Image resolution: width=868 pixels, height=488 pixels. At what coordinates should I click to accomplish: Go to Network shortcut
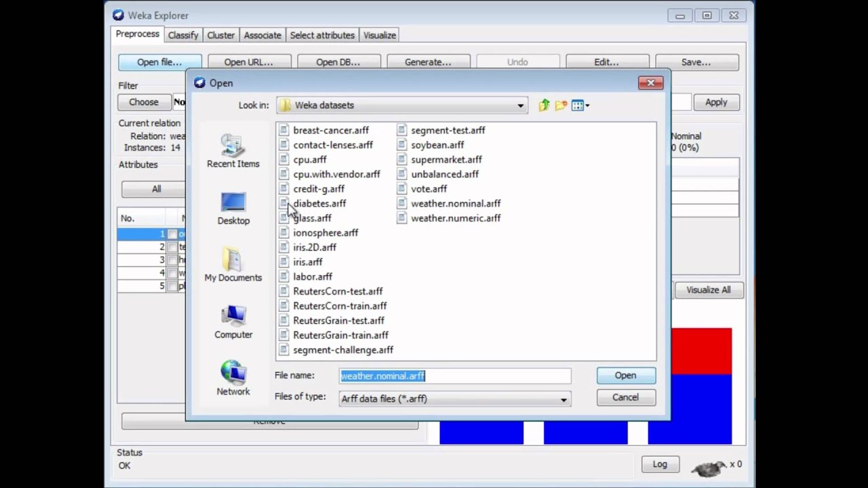[233, 378]
